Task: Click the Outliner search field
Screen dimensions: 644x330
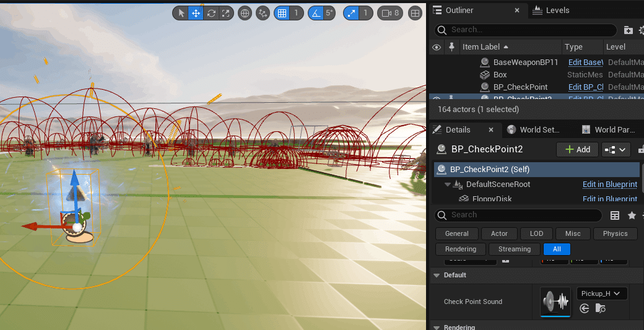Action: click(x=525, y=30)
